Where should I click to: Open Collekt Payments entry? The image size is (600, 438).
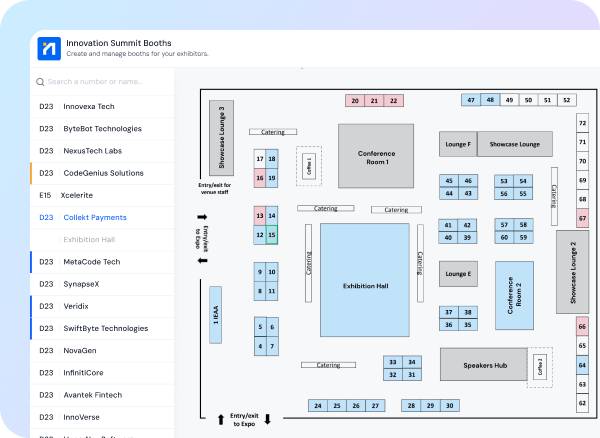tap(102, 217)
